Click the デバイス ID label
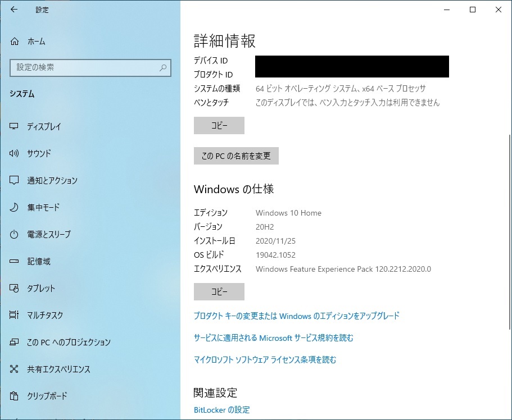The width and height of the screenshot is (512, 420). tap(211, 61)
